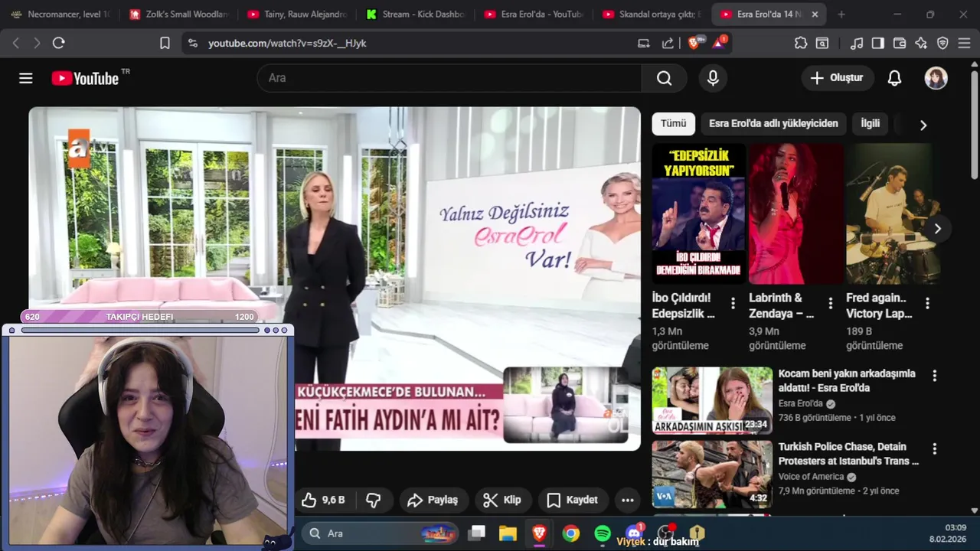Go forward in browser history
980x551 pixels.
click(37, 43)
